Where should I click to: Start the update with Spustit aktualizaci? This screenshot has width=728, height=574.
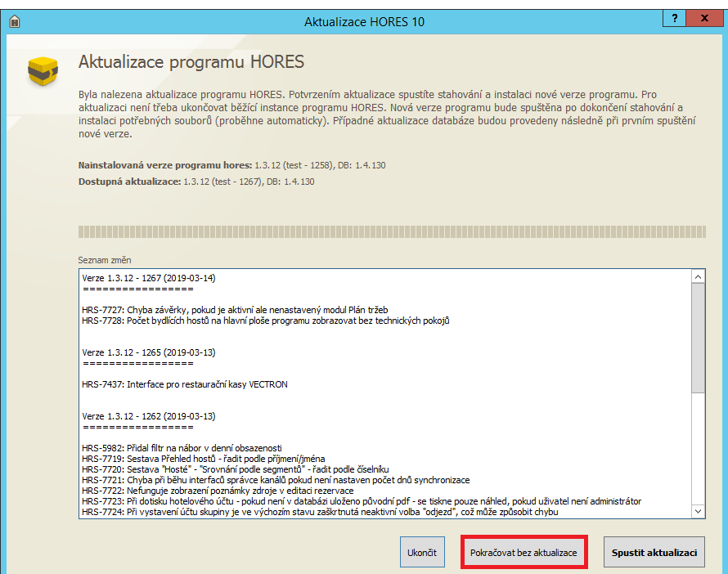click(654, 553)
